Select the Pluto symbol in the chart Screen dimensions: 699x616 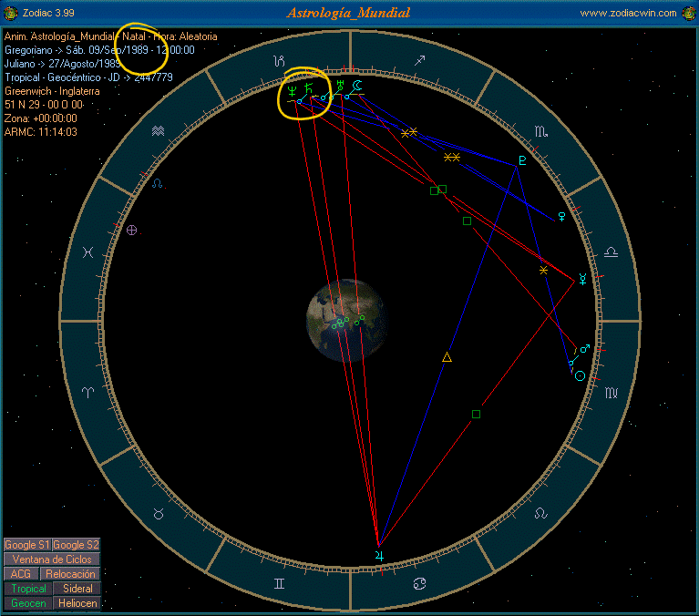[x=522, y=161]
